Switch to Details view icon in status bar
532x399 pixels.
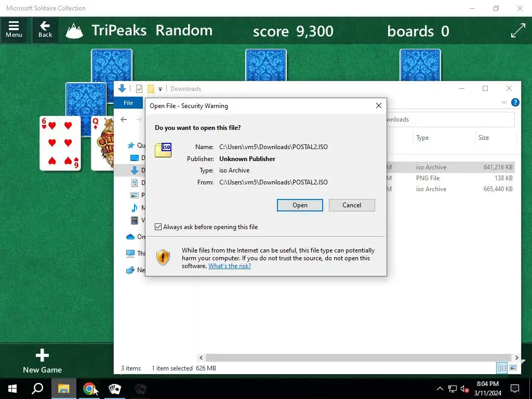[x=502, y=368]
